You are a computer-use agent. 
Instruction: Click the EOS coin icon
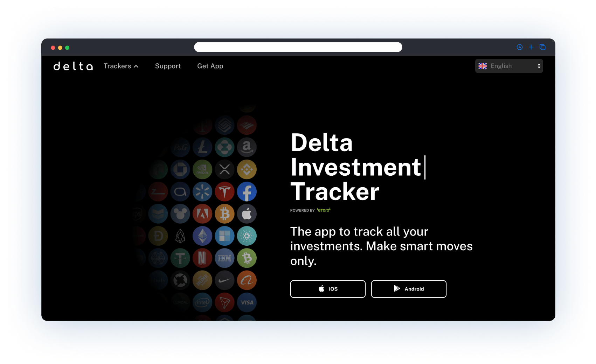180,236
